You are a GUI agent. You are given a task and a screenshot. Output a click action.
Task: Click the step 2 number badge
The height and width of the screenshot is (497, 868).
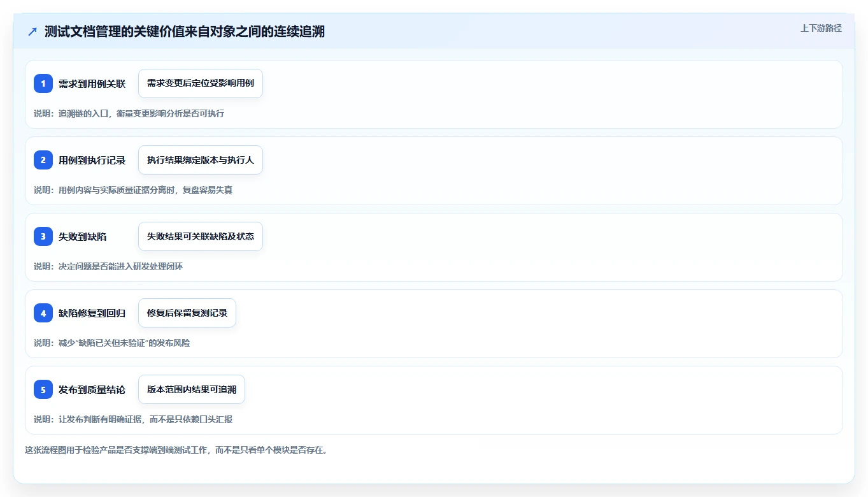(43, 160)
